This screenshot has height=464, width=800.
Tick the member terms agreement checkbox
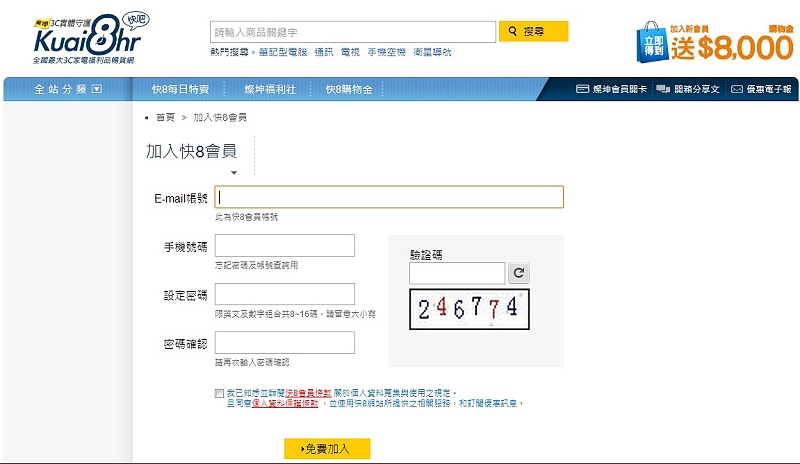click(x=219, y=393)
